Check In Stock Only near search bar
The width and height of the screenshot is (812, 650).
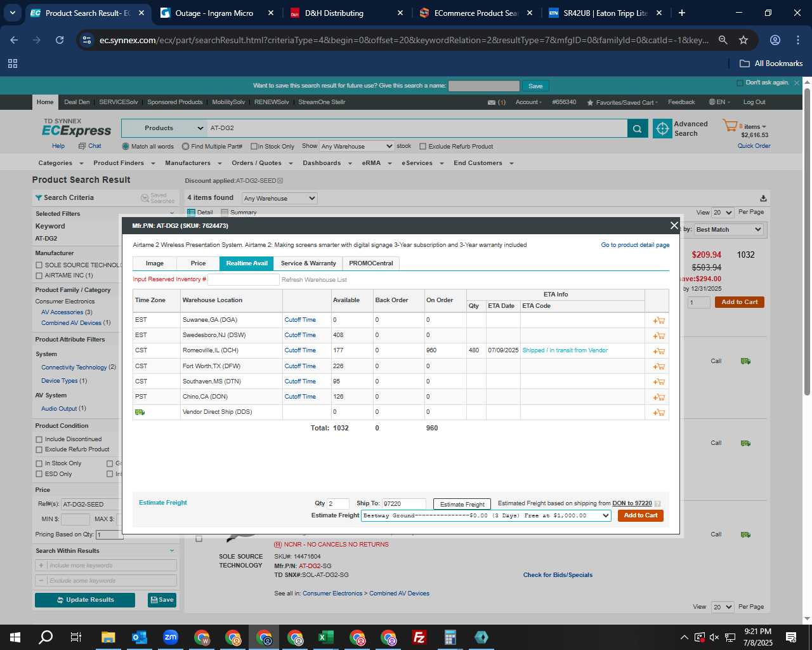click(x=254, y=147)
